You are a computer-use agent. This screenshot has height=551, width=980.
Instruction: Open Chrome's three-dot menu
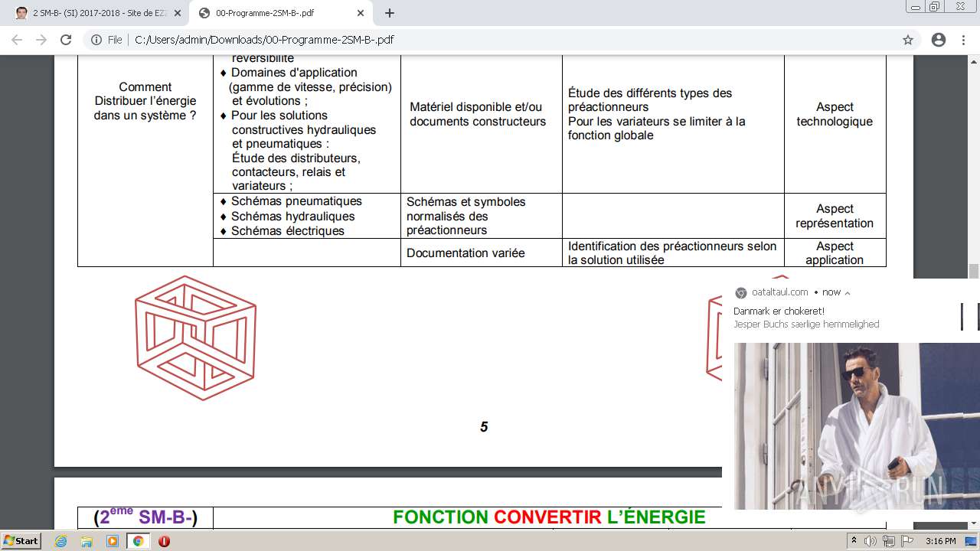point(965,40)
